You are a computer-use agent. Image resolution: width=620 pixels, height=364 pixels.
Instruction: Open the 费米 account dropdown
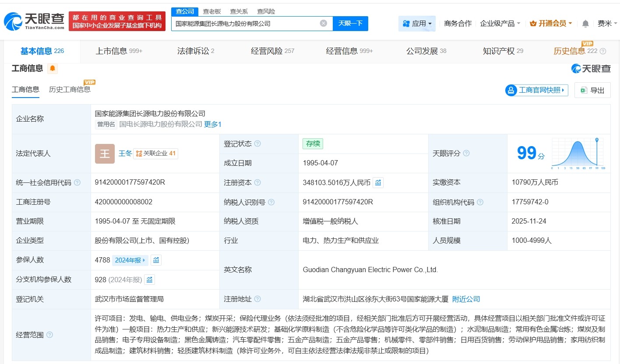click(x=606, y=23)
